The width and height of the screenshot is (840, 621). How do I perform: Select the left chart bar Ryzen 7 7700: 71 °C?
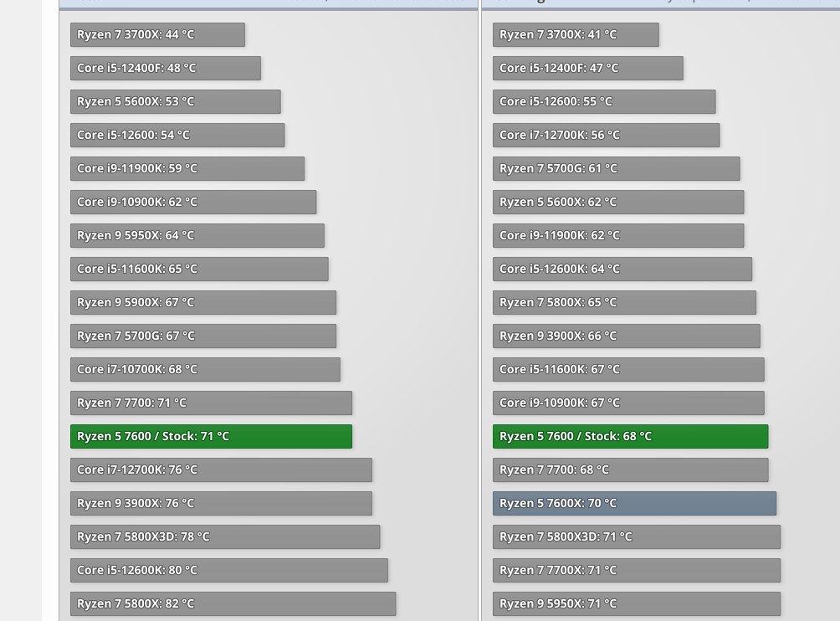(211, 403)
